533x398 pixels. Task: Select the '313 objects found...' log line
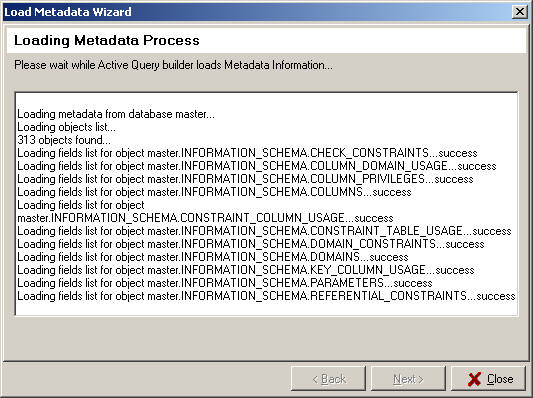[64, 140]
